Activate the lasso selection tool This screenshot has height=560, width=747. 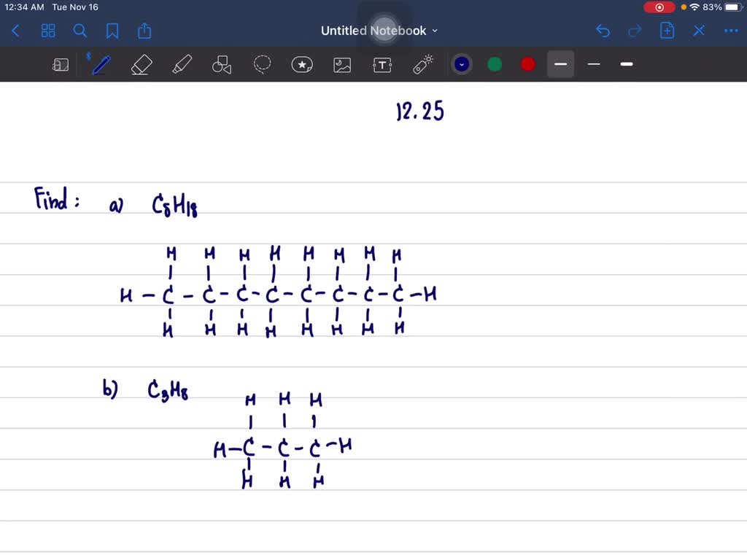pos(262,64)
